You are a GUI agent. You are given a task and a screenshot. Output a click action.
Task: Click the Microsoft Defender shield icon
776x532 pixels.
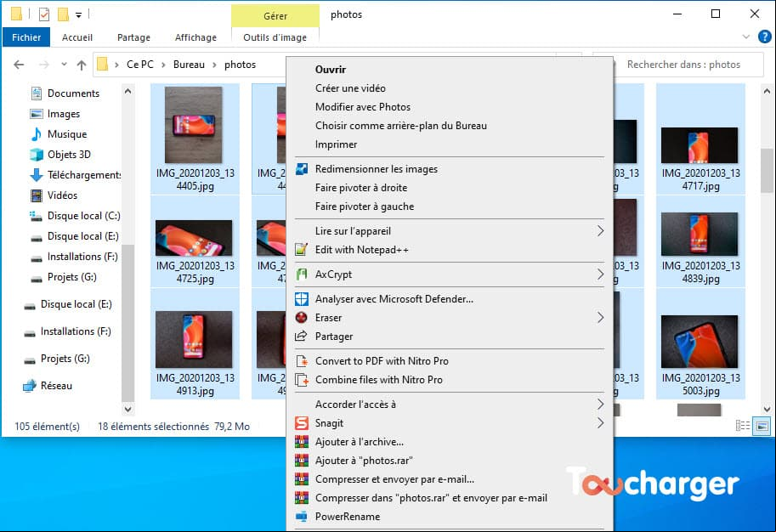302,299
